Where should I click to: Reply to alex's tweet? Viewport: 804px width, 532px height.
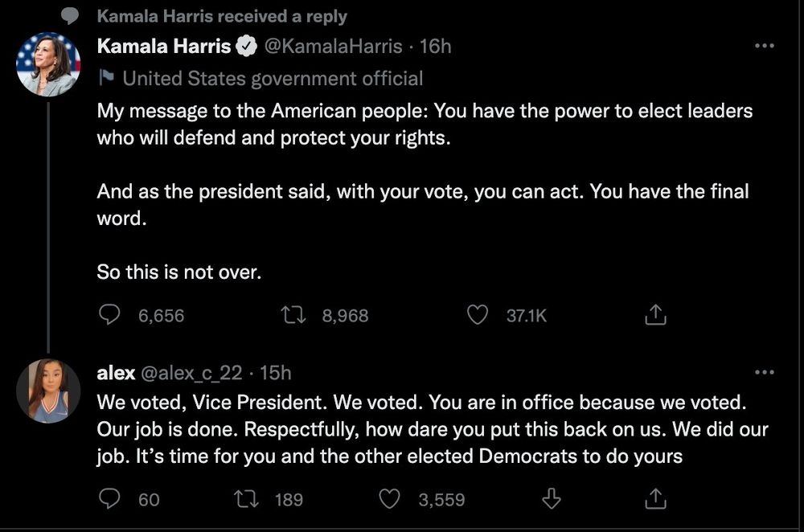click(x=109, y=499)
